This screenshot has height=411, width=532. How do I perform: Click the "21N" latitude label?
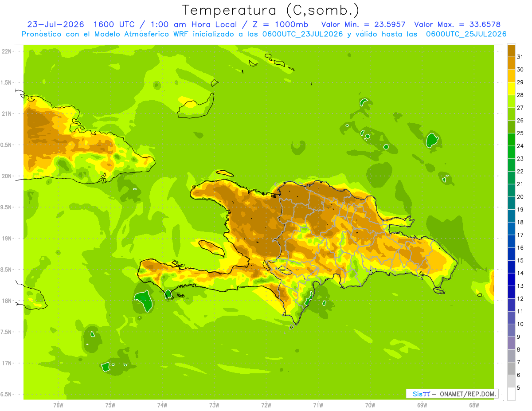pyautogui.click(x=7, y=114)
